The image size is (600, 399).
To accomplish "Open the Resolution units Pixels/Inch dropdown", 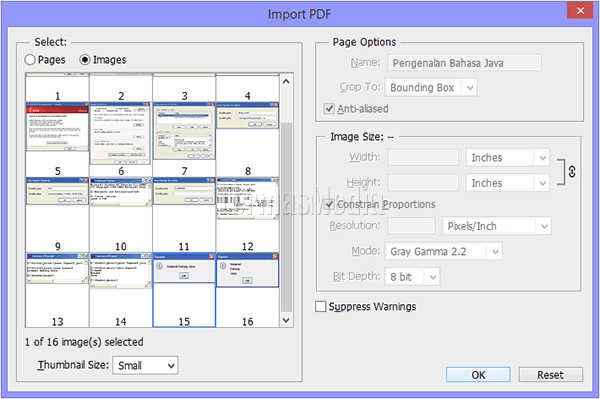I will [x=497, y=226].
